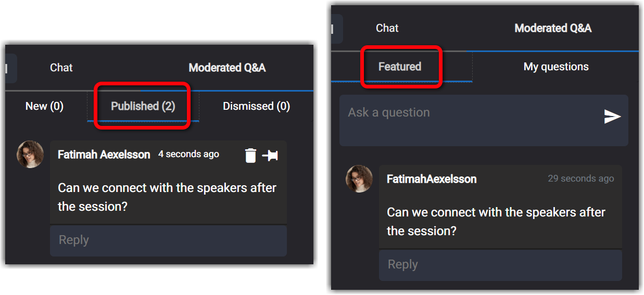This screenshot has width=644, height=295.
Task: Click the 29 seconds ago timestamp
Action: [x=581, y=178]
